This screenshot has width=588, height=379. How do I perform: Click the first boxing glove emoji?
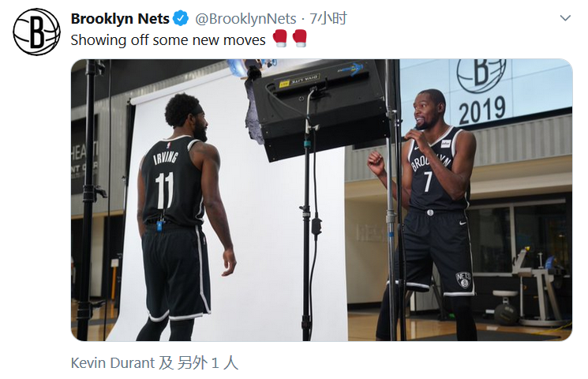click(279, 38)
